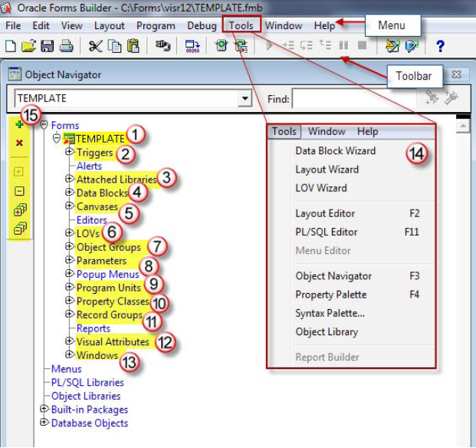The image size is (476, 448).
Task: Click the Expand All stacked plus icon
Action: pyautogui.click(x=20, y=209)
